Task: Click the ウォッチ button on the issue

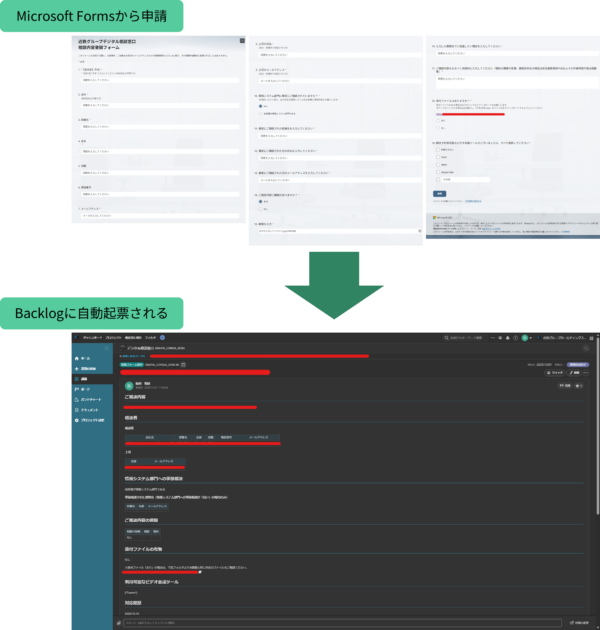Action: pos(555,373)
